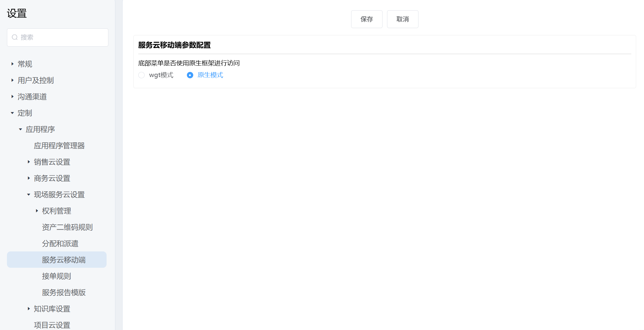The width and height of the screenshot is (644, 330).
Task: Expand the 商务云设置 arrow
Action: coord(29,178)
